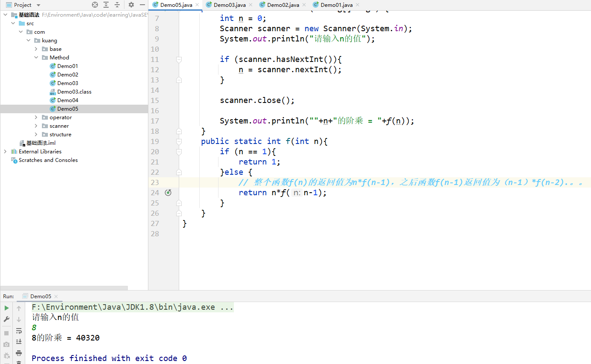Click the Demo01 class icon in the project tree
Viewport: 591px width, 364px height.
53,66
